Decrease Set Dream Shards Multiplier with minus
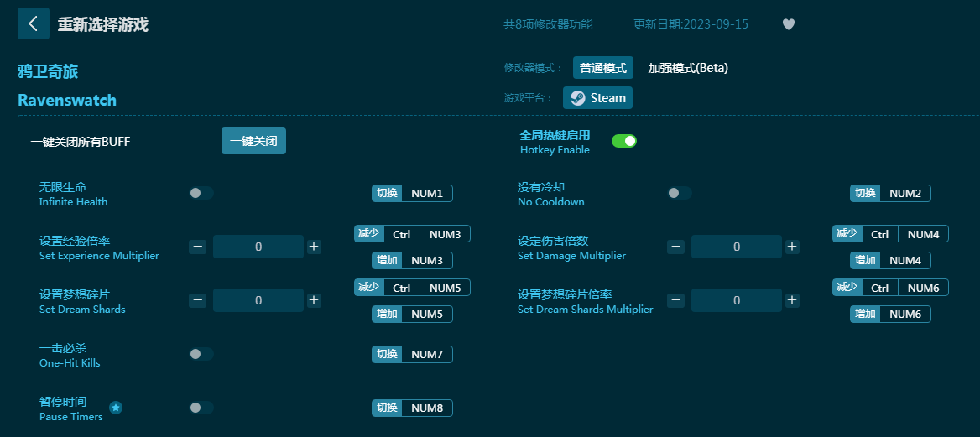 point(675,301)
